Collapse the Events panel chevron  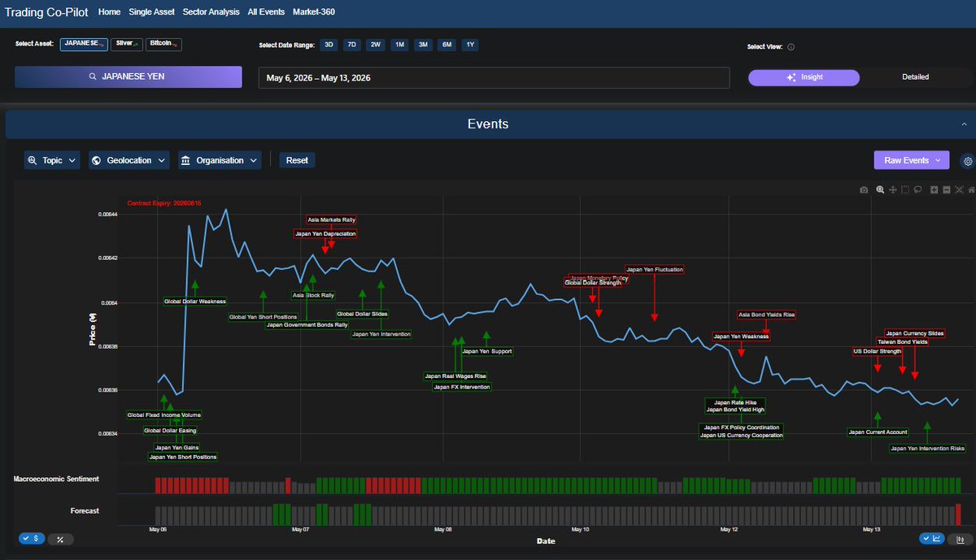pos(964,124)
